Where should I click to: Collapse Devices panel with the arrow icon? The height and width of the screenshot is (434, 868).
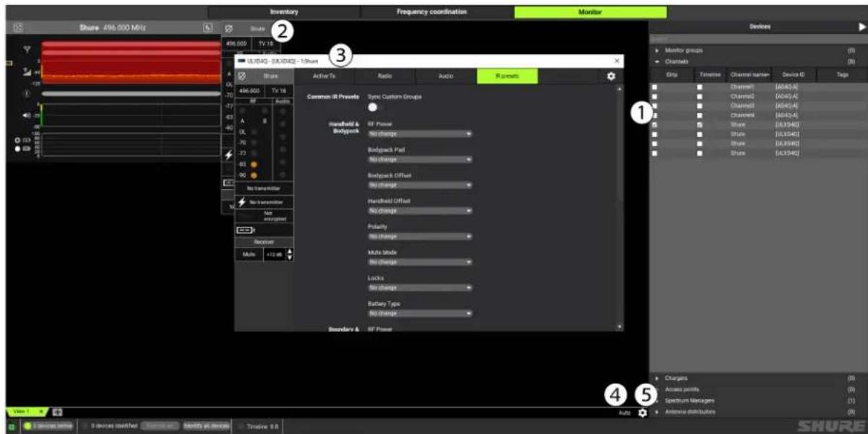tap(861, 27)
